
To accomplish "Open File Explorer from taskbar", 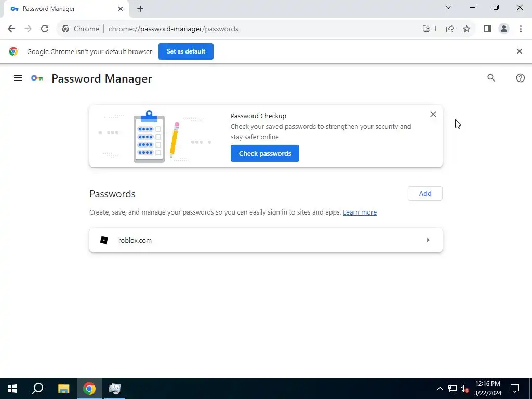I will pyautogui.click(x=63, y=389).
